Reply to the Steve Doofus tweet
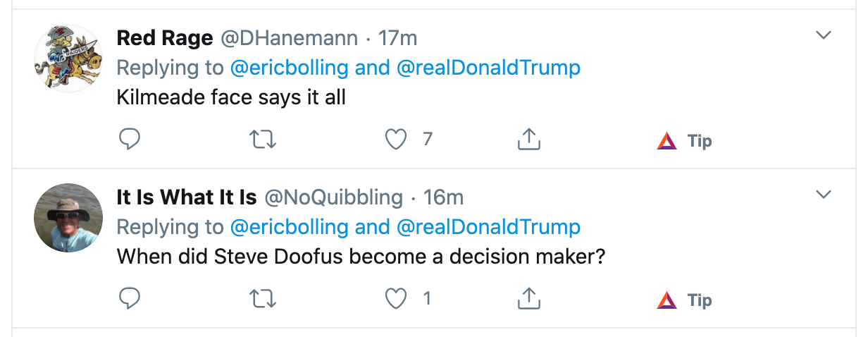 [129, 299]
